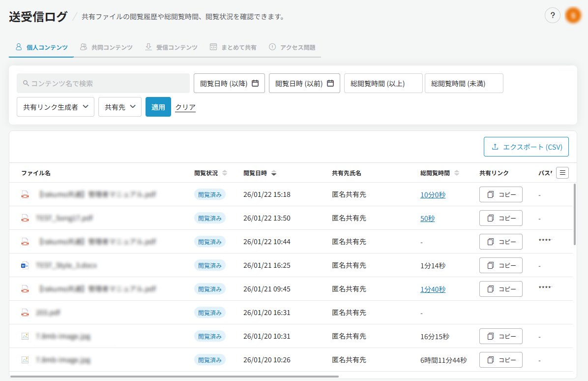Click the Word file icon in the 16:25 row
This screenshot has width=588, height=381.
click(x=25, y=266)
